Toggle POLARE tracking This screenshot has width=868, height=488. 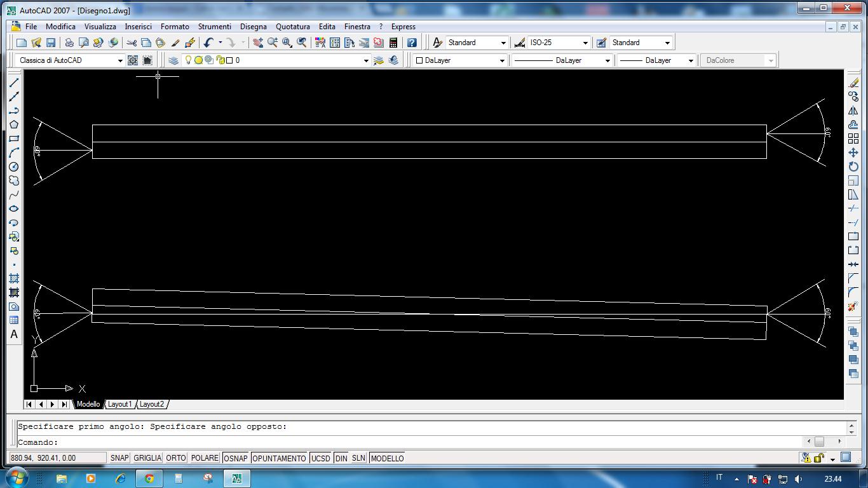[205, 458]
